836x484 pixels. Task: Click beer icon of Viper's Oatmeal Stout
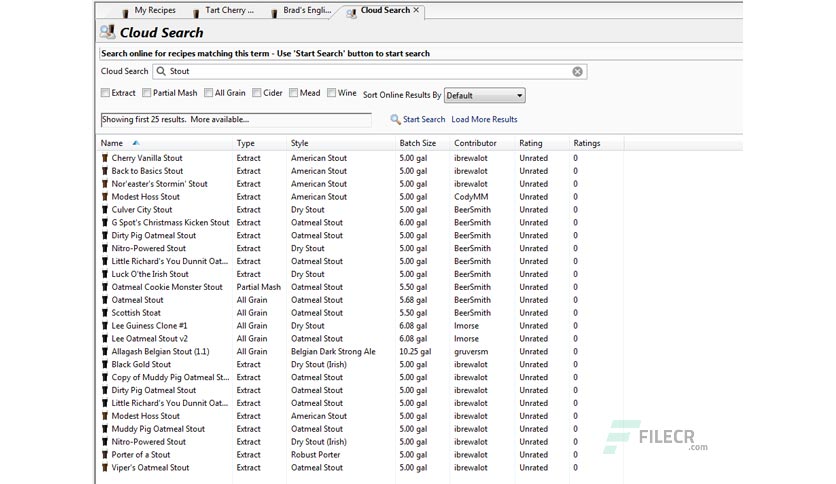pyautogui.click(x=105, y=468)
